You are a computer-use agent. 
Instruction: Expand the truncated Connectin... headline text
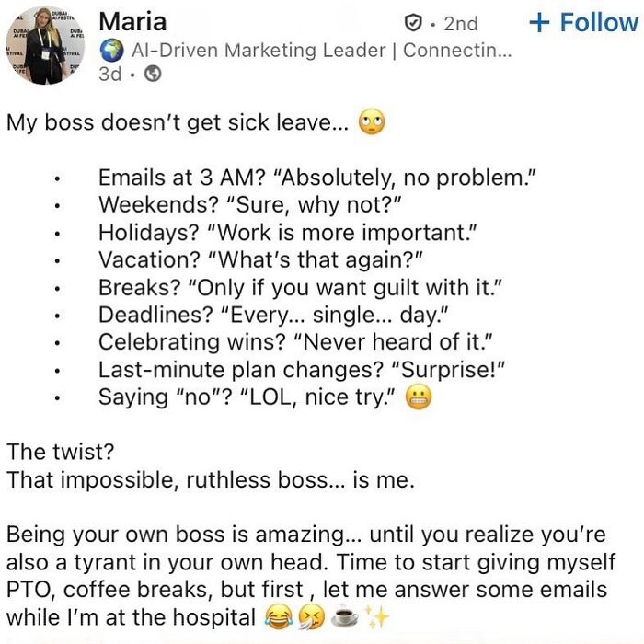click(x=457, y=51)
